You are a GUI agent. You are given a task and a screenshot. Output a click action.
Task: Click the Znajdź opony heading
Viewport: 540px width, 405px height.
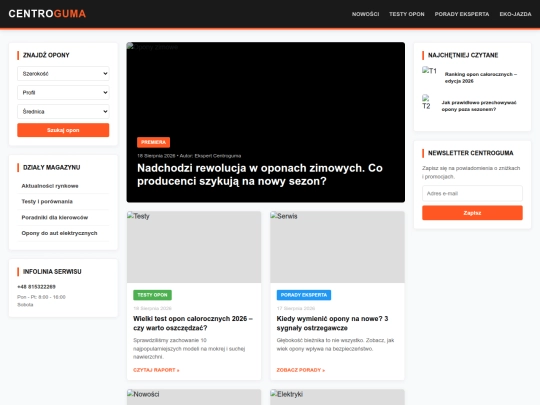click(46, 55)
